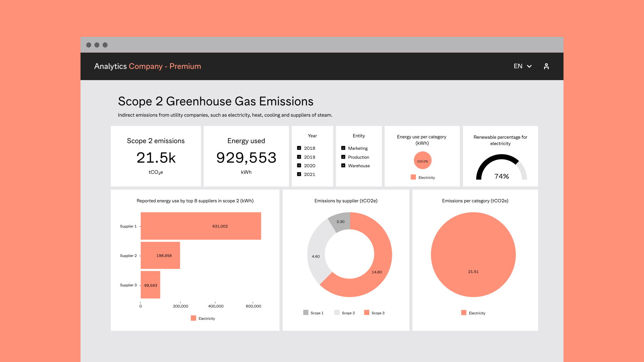Click the Scope 2 legend swatch
The width and height of the screenshot is (644, 362).
point(337,312)
